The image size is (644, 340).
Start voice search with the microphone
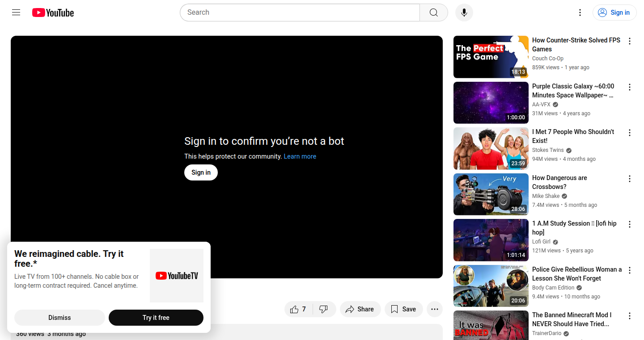(464, 13)
